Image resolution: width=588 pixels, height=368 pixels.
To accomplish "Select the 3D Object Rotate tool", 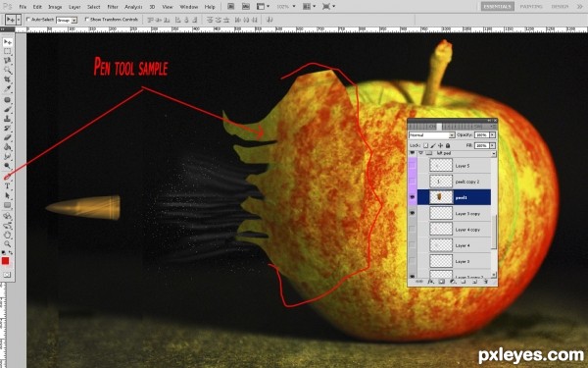I will 8,216.
